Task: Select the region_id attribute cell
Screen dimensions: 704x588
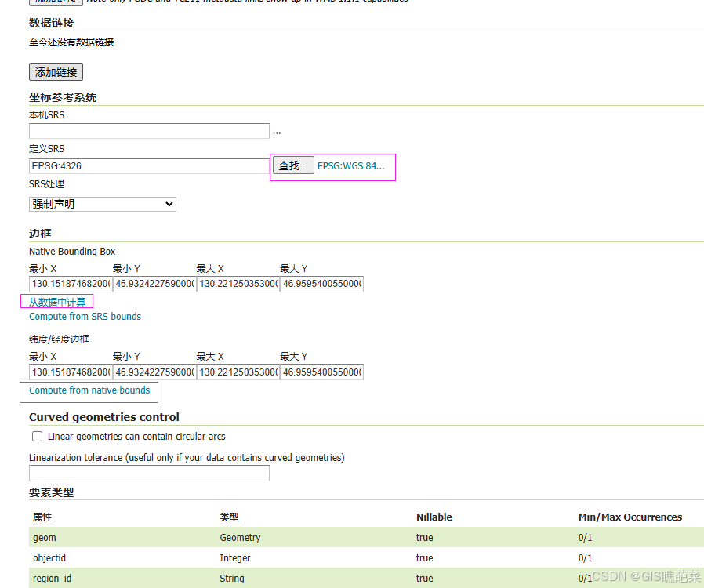Action: click(52, 578)
